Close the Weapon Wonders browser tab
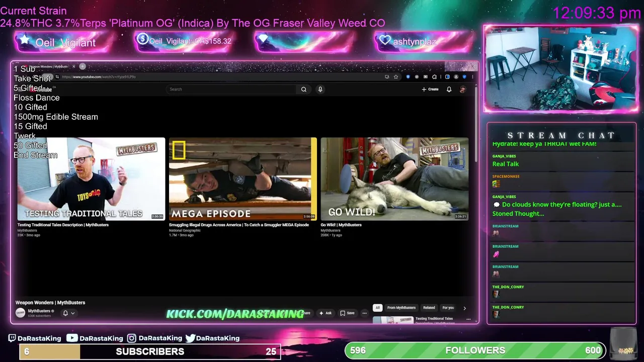 [x=73, y=66]
